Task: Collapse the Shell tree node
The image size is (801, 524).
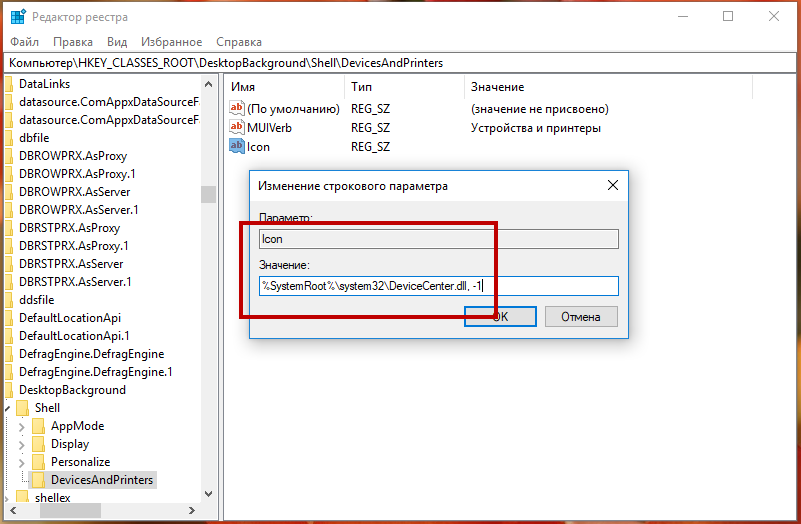Action: [7, 409]
